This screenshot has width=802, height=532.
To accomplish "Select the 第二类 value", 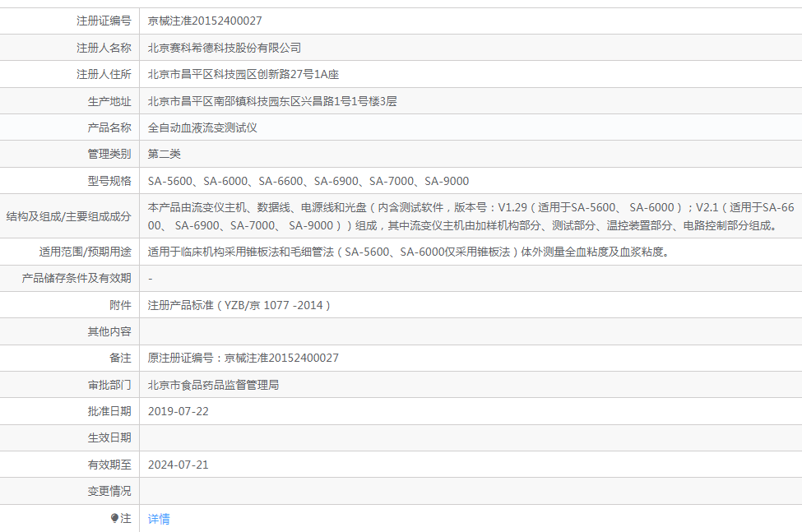I will pos(165,155).
